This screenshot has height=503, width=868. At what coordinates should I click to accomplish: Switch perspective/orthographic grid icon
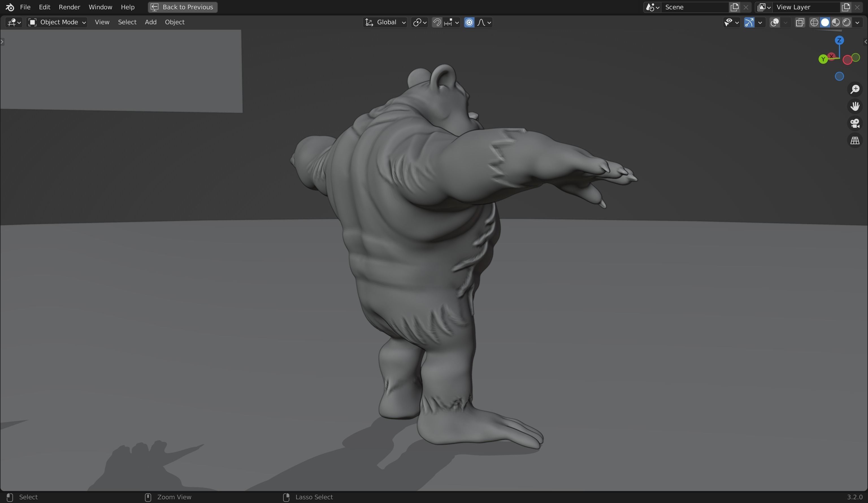854,141
